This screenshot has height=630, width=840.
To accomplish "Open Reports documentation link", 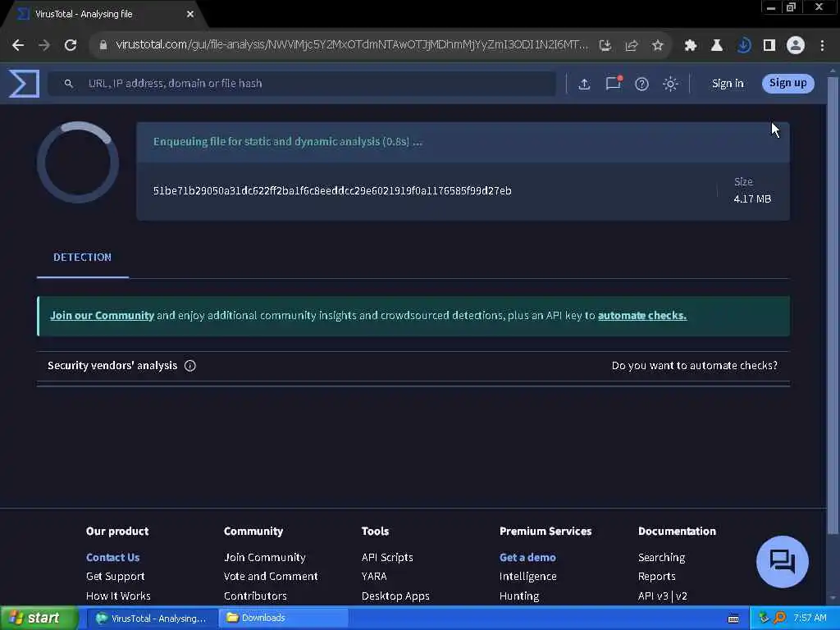I will click(657, 577).
